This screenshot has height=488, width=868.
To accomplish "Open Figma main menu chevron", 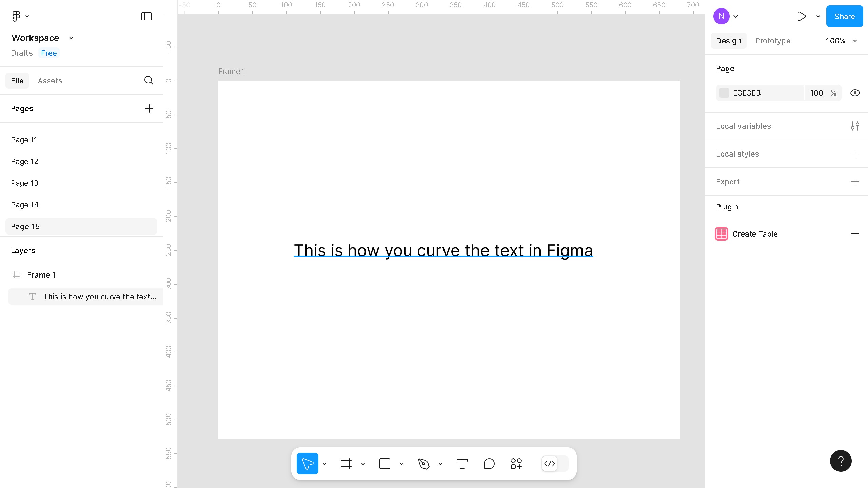I will [27, 16].
